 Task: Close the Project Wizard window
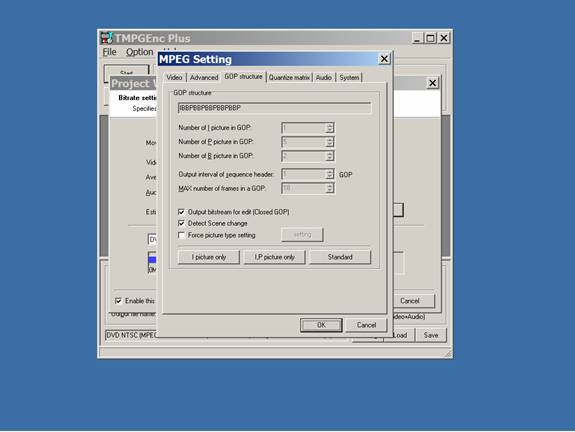(432, 83)
